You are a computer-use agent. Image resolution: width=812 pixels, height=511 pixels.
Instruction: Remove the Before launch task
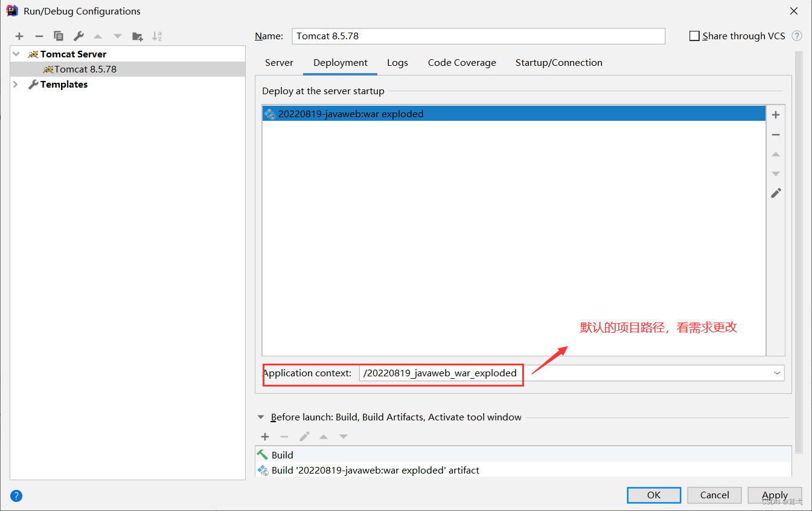[x=284, y=437]
